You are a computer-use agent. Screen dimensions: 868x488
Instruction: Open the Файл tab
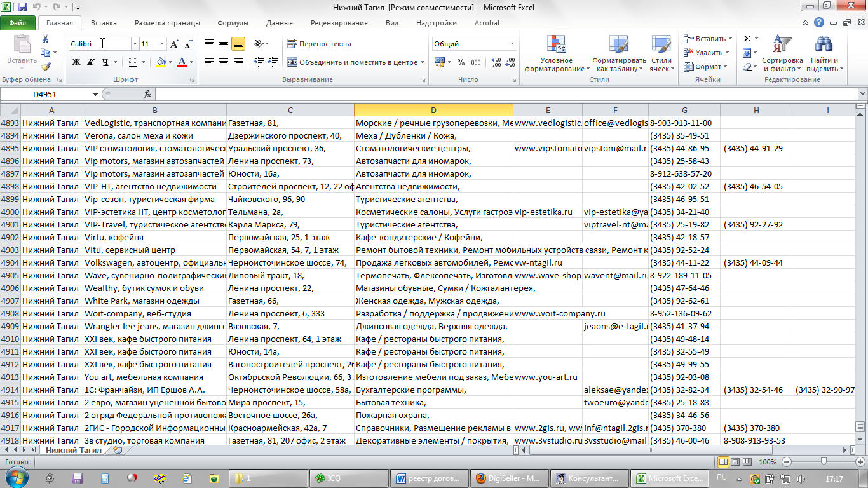coord(18,23)
